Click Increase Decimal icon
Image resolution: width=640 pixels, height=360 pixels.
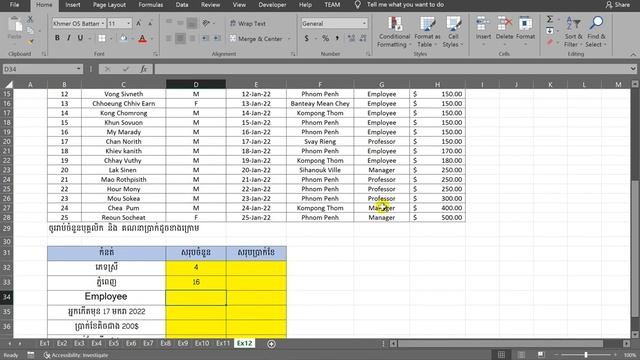pyautogui.click(x=351, y=38)
